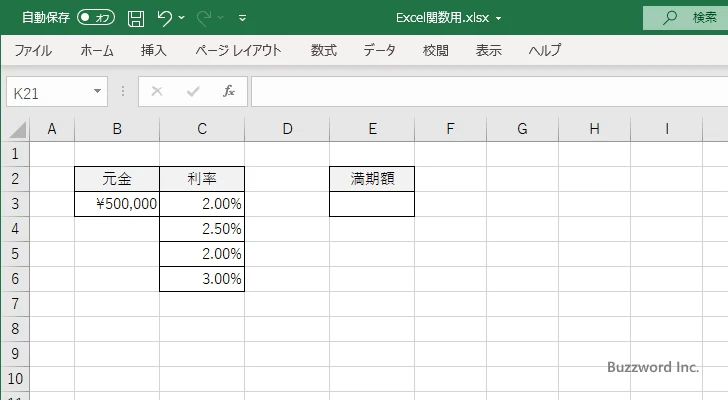Select the 3.00% cell
Screen dimensions: 728x400
click(202, 279)
